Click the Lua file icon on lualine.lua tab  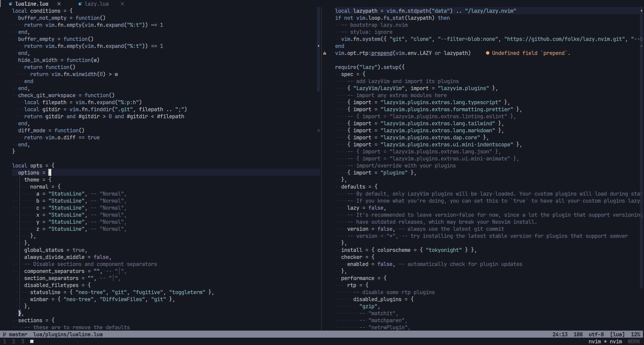11,4
